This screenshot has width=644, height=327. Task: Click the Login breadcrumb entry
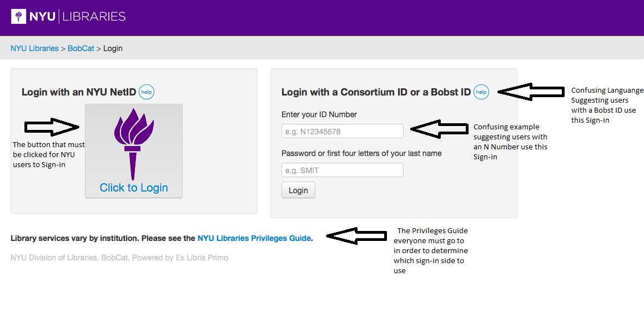click(x=113, y=48)
